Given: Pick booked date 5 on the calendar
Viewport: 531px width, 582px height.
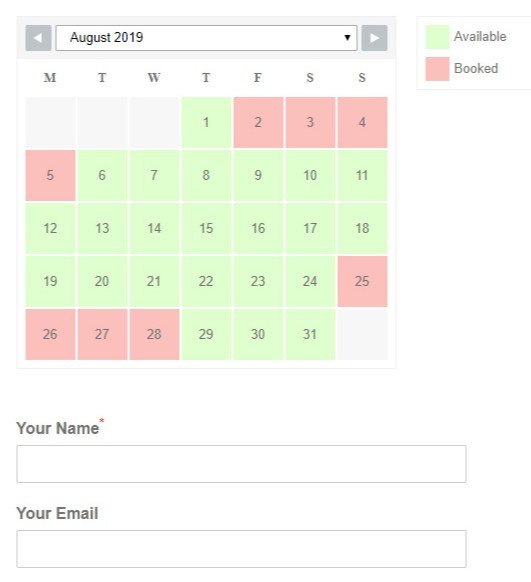Looking at the screenshot, I should pos(50,176).
